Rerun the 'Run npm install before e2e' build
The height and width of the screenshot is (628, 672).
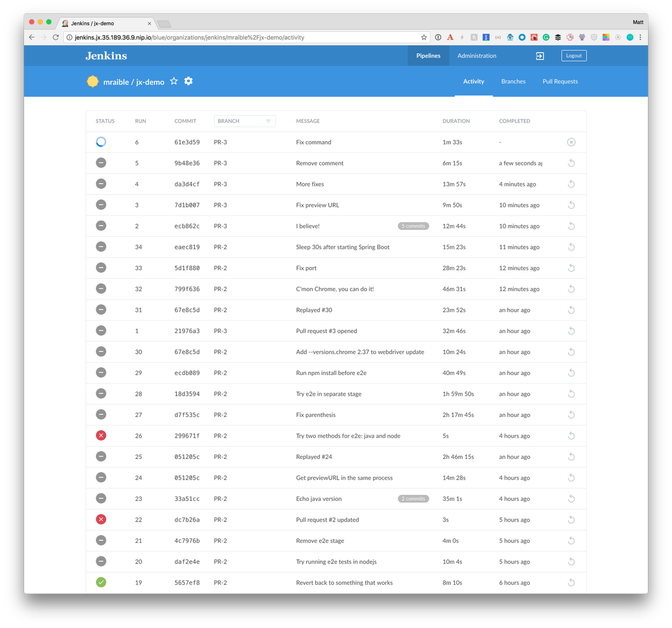[571, 373]
